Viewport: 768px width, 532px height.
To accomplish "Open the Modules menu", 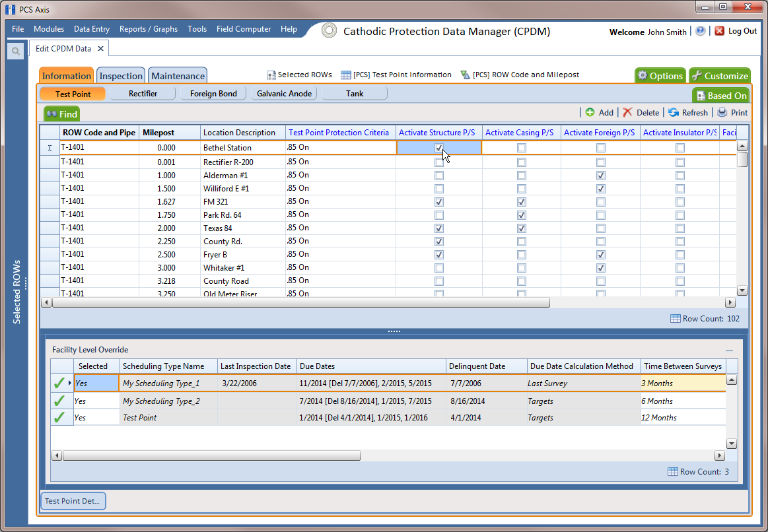I will point(49,29).
